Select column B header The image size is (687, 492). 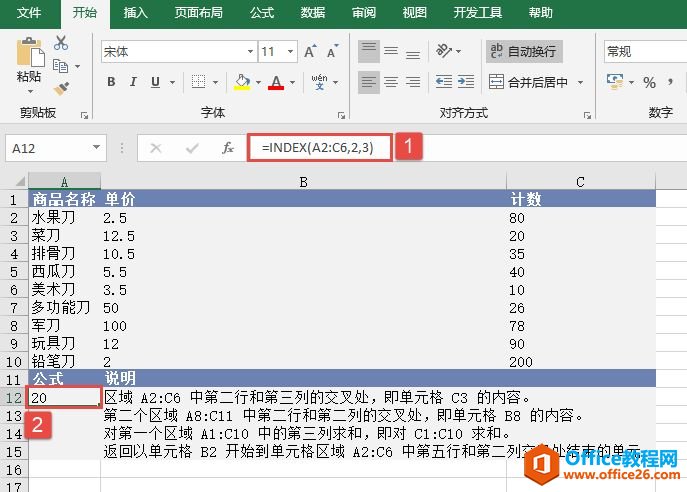pyautogui.click(x=303, y=181)
